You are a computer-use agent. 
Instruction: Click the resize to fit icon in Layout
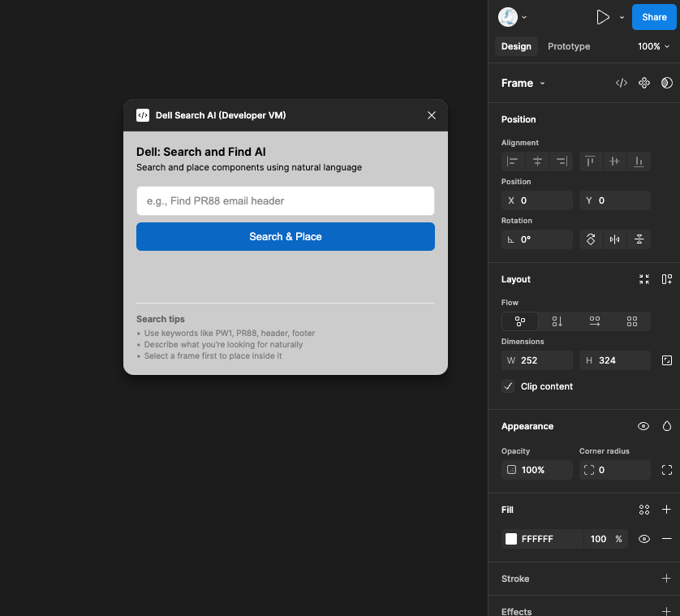[644, 279]
